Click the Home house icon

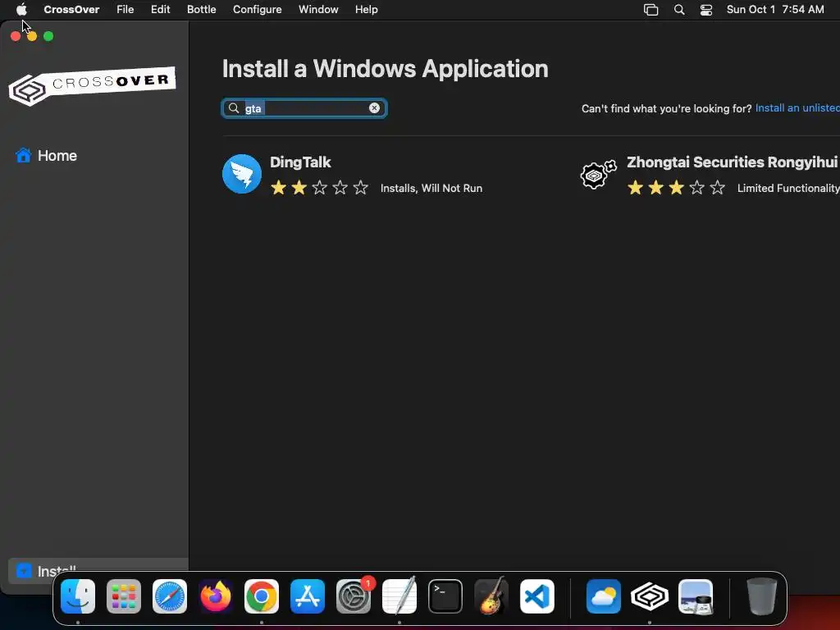coord(24,155)
